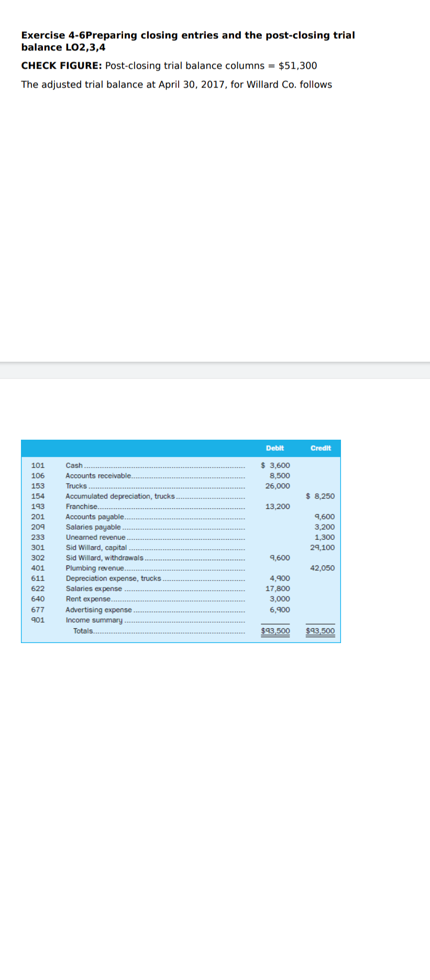Viewport: 430px width, 980px height.
Task: Select the Franchise account name
Action: click(x=82, y=506)
